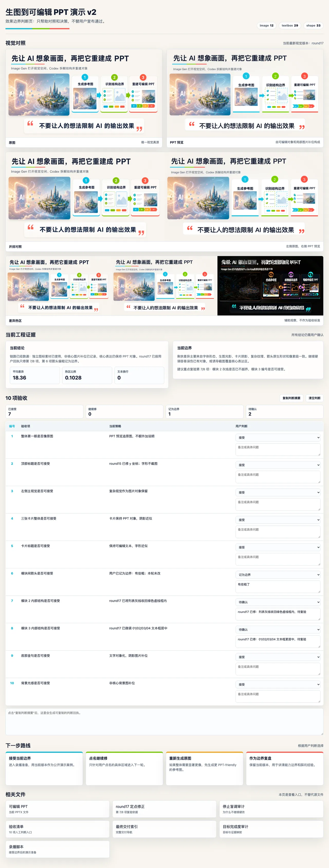Screen dimensions: 329x868
Task: Open the 可编辑 PPT file link
Action: point(58,809)
